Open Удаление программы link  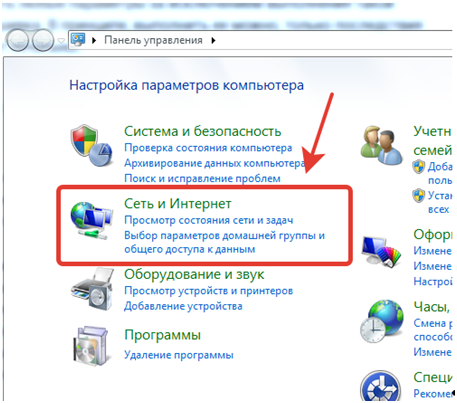tap(179, 355)
